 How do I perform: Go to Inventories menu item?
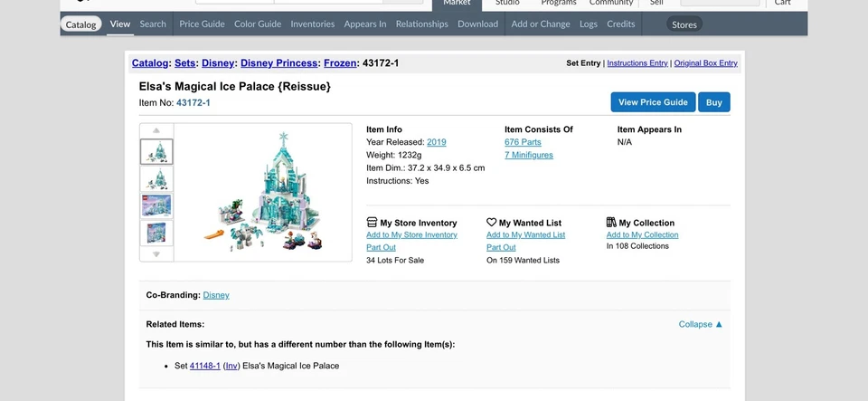pyautogui.click(x=313, y=24)
